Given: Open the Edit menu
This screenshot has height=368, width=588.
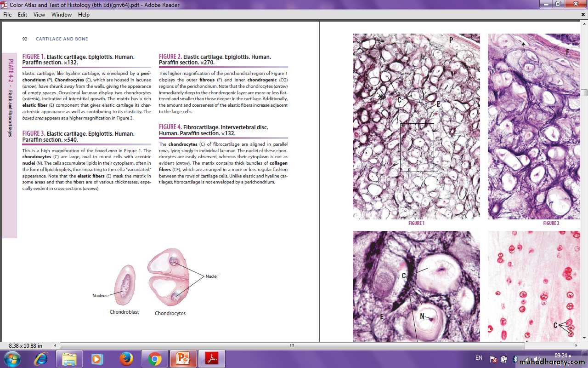Looking at the screenshot, I should click(x=23, y=15).
